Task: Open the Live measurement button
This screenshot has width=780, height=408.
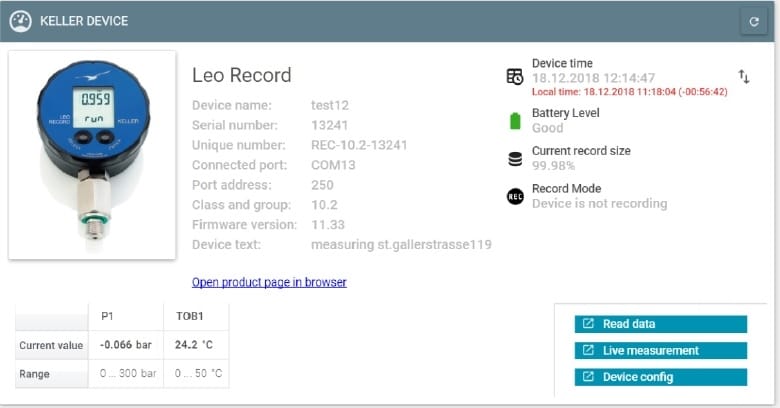Action: pyautogui.click(x=661, y=350)
